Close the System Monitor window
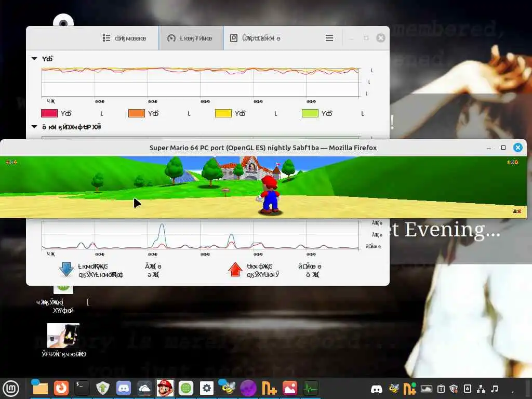Viewport: 532px width, 399px height. 381,38
